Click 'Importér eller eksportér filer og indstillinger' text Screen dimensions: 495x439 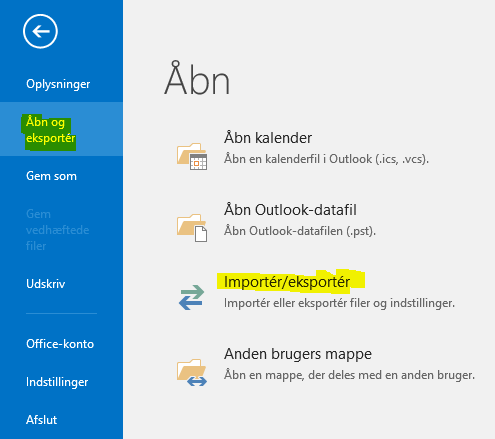click(339, 303)
